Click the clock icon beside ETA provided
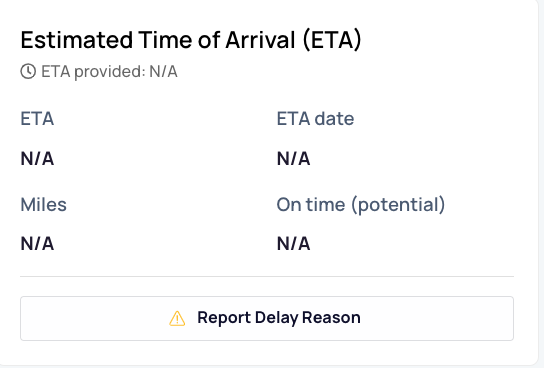 (x=28, y=71)
